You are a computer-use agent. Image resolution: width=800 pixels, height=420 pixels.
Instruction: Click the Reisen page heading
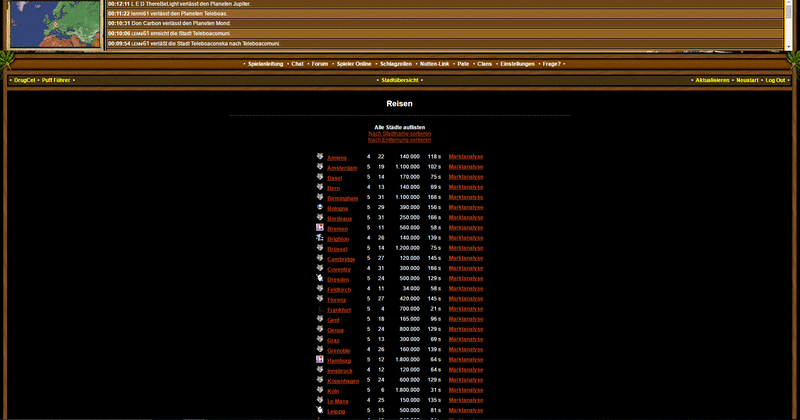tap(399, 104)
